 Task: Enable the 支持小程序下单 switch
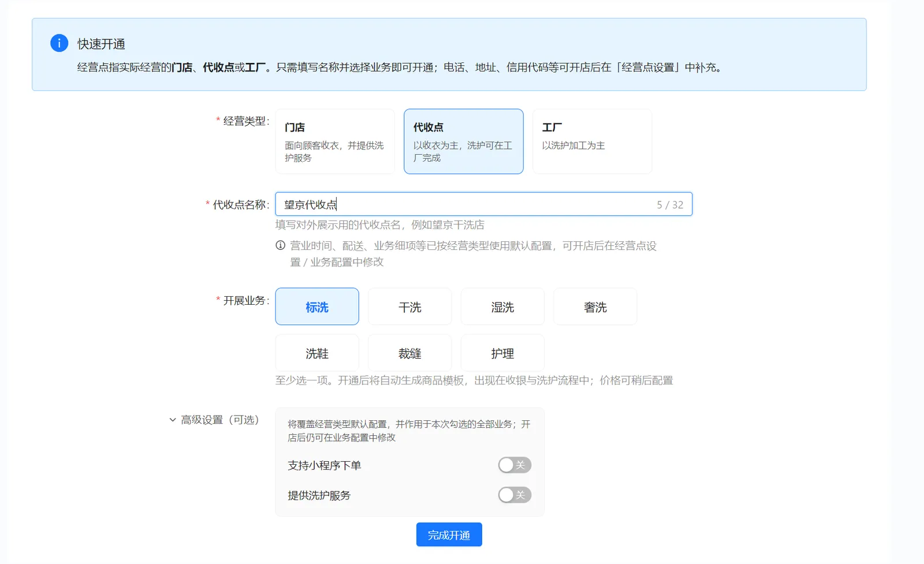point(515,465)
